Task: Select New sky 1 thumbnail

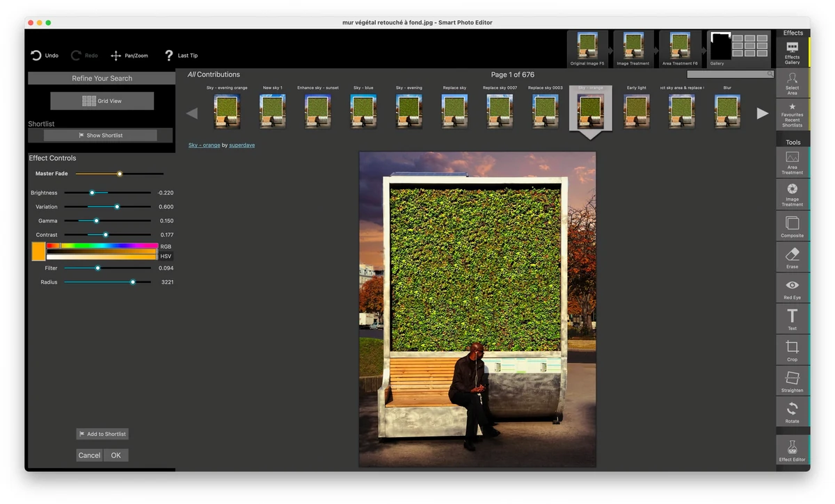Action: coord(273,111)
